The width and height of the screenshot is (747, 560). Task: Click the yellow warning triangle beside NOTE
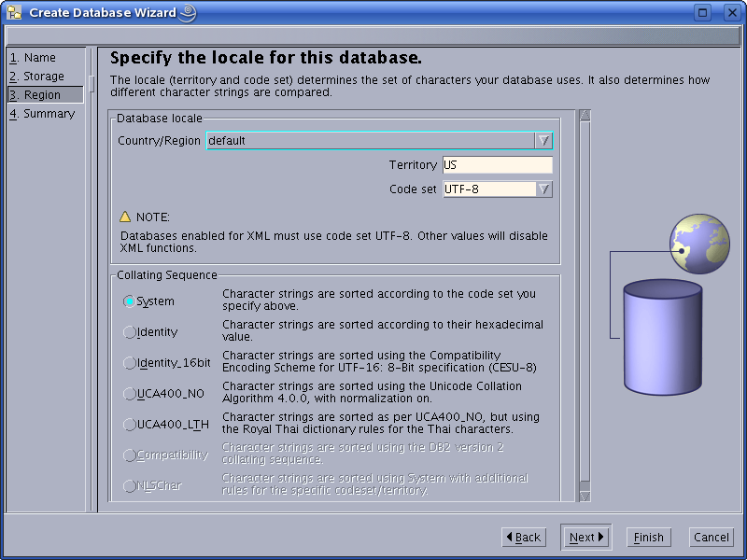tap(125, 217)
